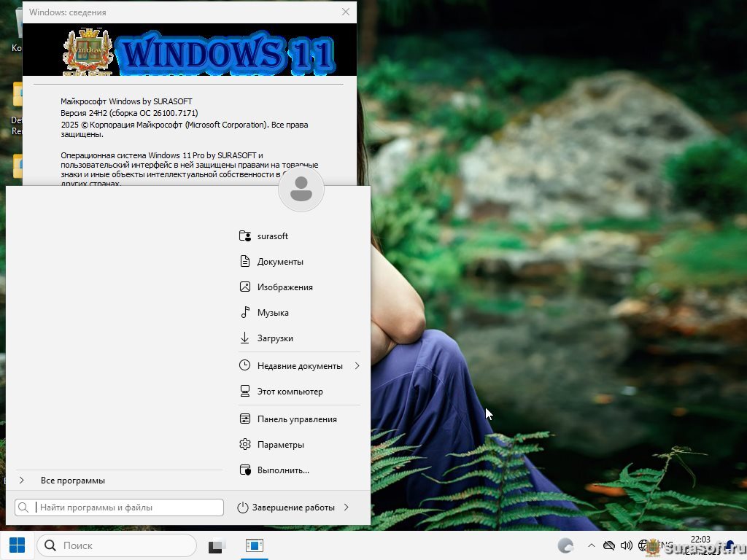Focus the Найти программы и файлы field

coord(119,507)
